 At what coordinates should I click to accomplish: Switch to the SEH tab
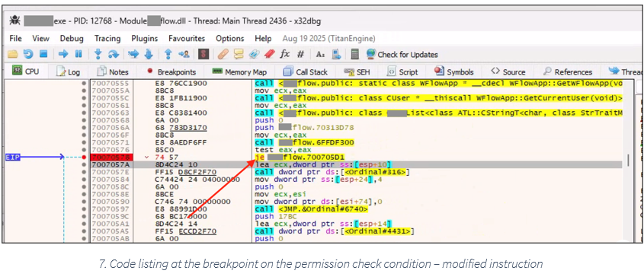point(357,72)
